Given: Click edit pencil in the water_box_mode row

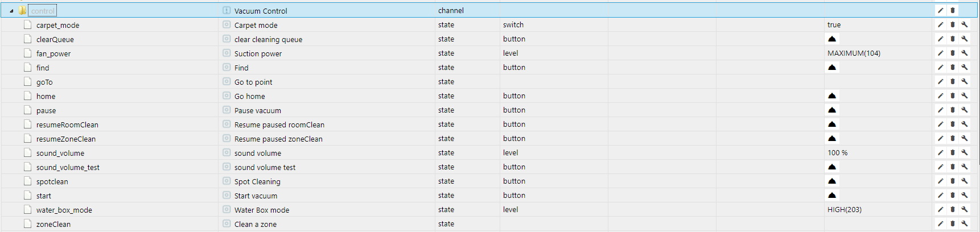Looking at the screenshot, I should [941, 209].
